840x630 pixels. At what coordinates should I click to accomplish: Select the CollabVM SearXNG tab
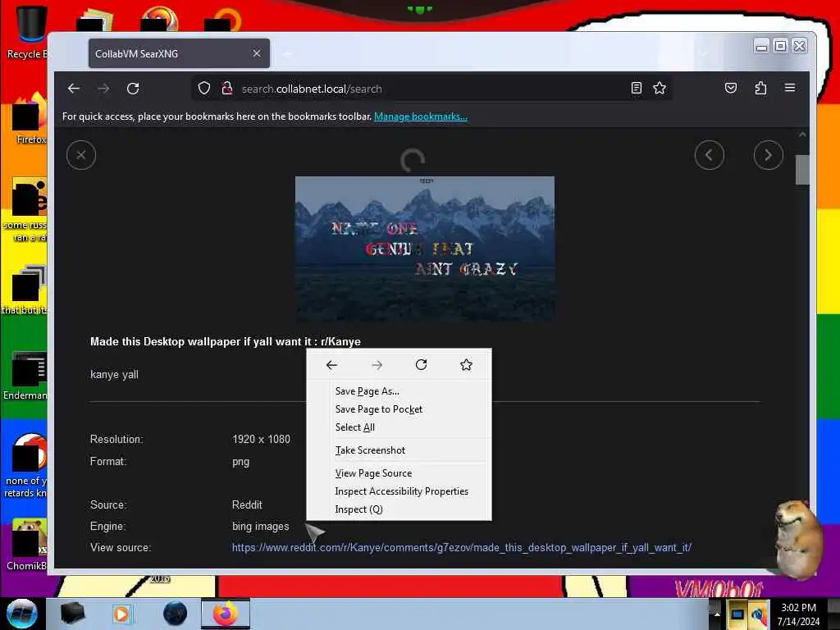click(179, 53)
